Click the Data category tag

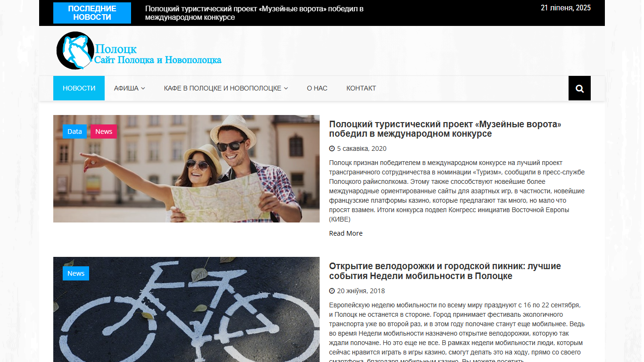[x=74, y=132]
